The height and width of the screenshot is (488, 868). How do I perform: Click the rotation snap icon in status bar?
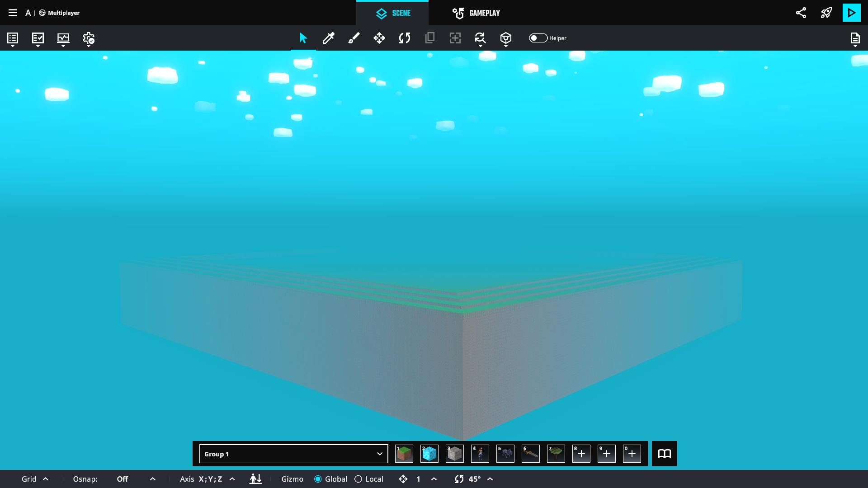tap(459, 479)
